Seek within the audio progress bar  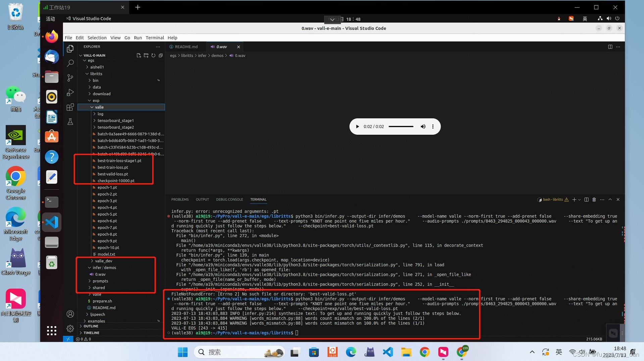pyautogui.click(x=401, y=127)
